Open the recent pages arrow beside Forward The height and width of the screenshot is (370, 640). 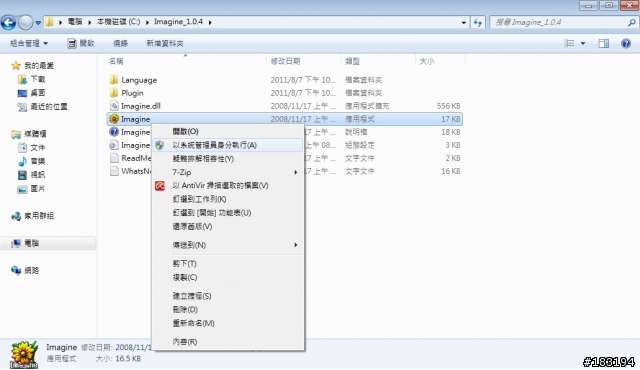pyautogui.click(x=38, y=23)
